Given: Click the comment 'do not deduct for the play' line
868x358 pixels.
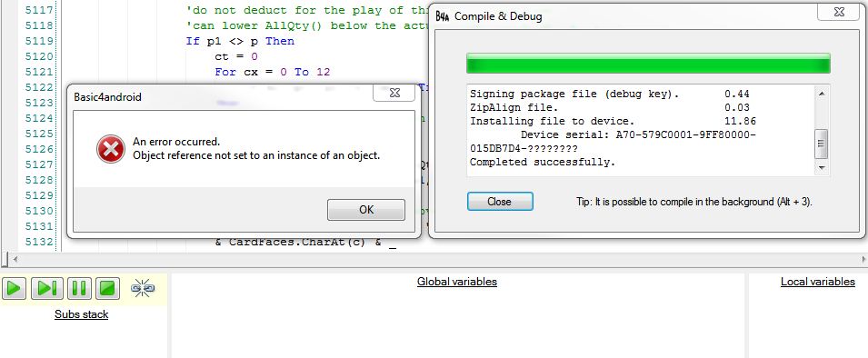Looking at the screenshot, I should click(306, 10).
